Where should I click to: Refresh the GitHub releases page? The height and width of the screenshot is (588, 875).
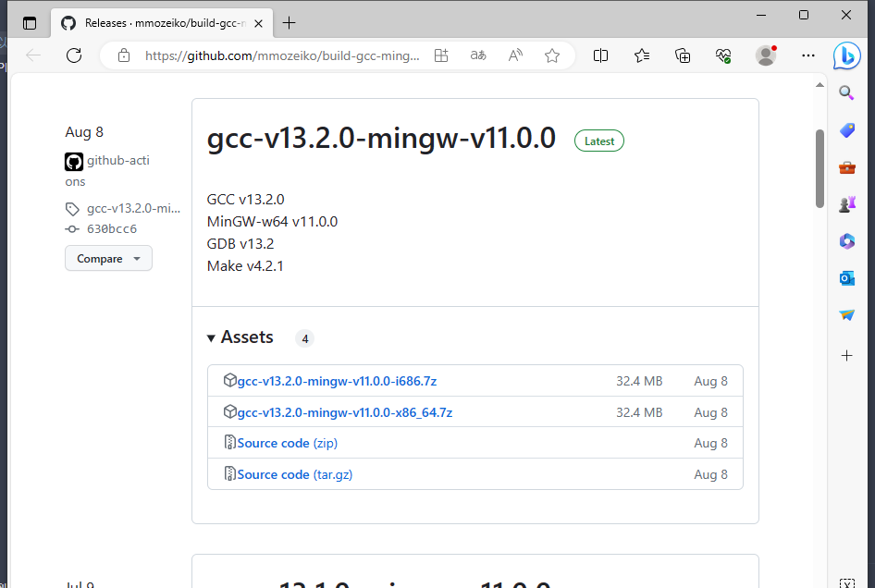pos(74,55)
